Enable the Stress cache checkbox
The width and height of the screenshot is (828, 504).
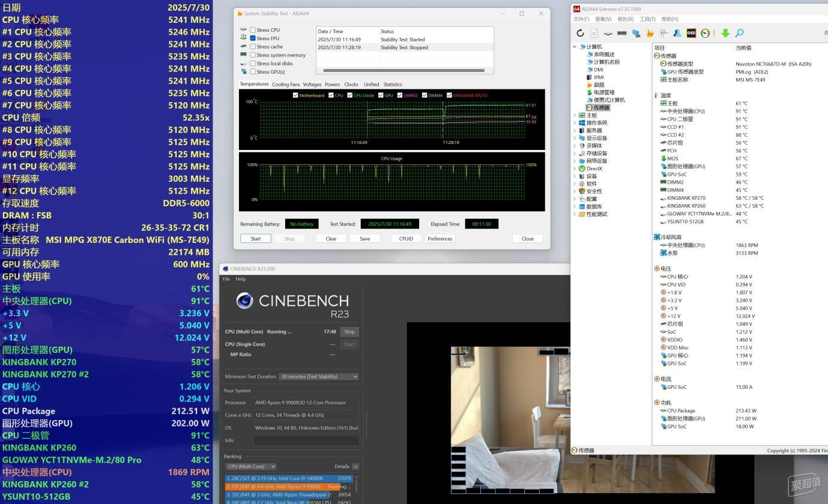tap(253, 47)
